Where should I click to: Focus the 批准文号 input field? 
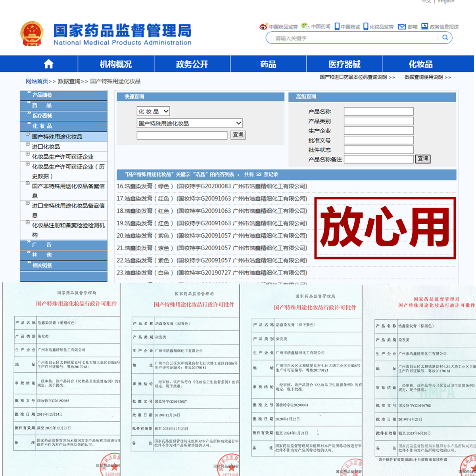(379, 140)
